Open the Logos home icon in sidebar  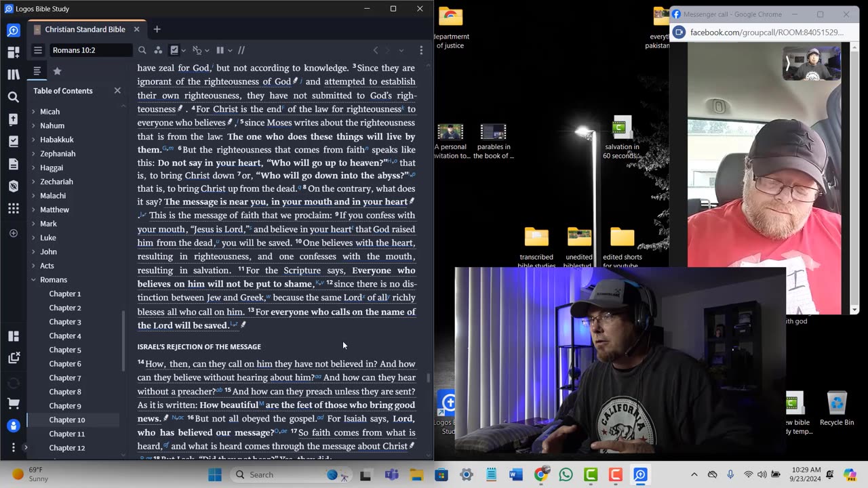(x=13, y=30)
